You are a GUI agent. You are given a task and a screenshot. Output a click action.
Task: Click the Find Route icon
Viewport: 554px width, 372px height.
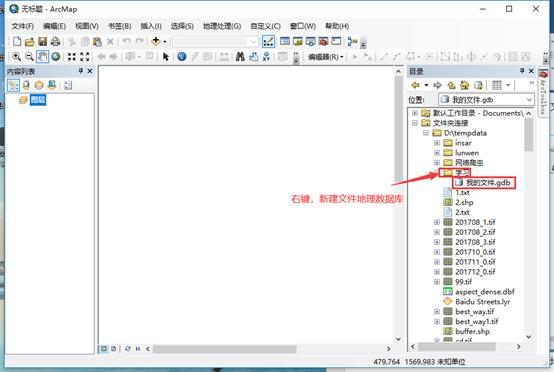click(x=253, y=57)
